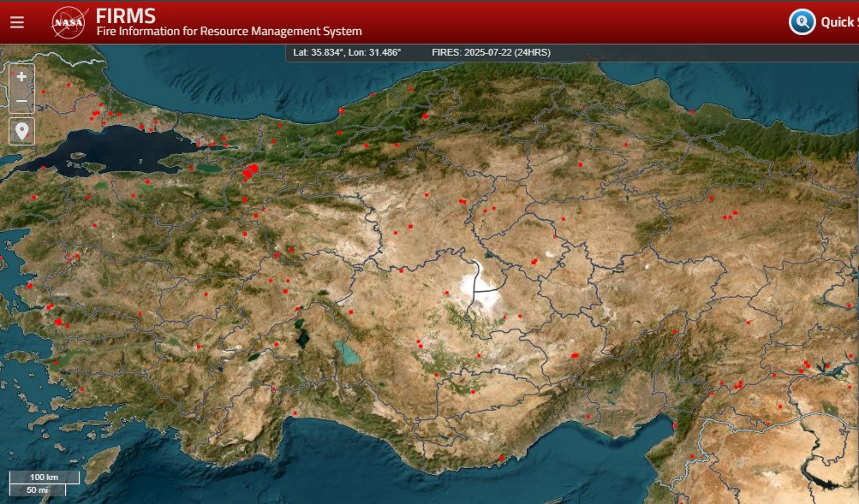
Task: Click the turquoise lake on the map
Action: (347, 352)
